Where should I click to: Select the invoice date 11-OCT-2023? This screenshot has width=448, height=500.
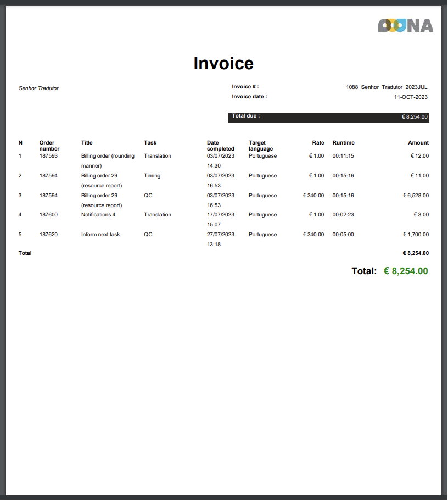point(411,97)
